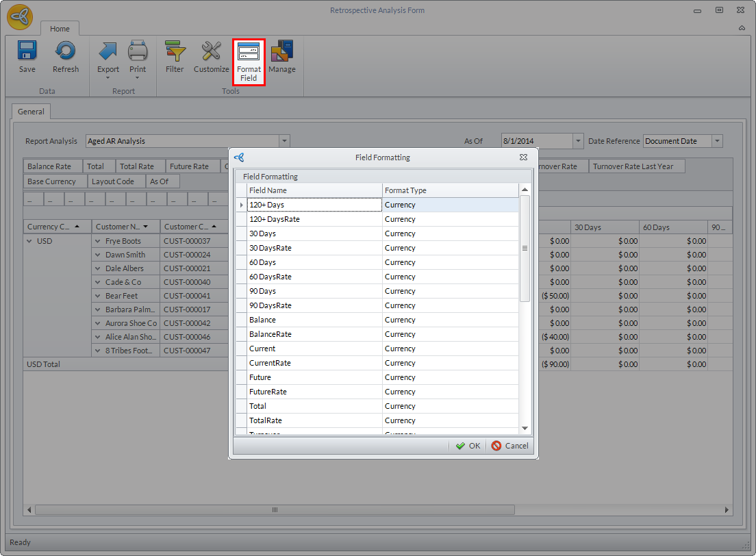Viewport: 756px width, 556px height.
Task: Click Cancel in Field Formatting dialog
Action: tap(509, 446)
